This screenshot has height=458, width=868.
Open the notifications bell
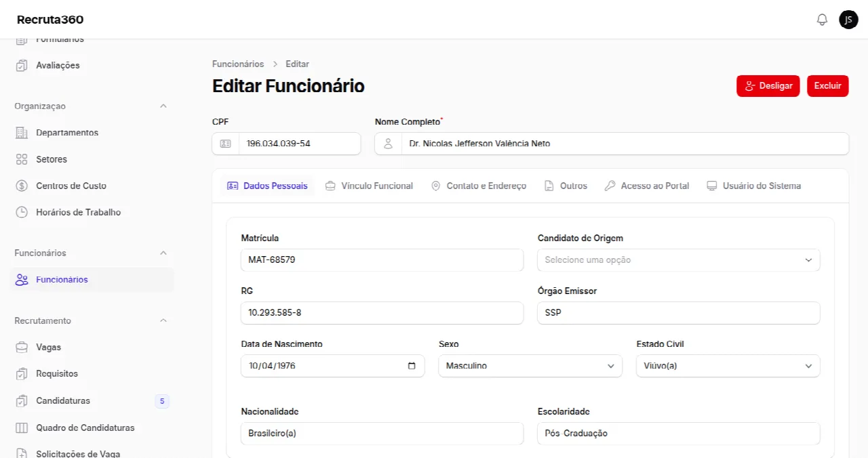click(822, 20)
